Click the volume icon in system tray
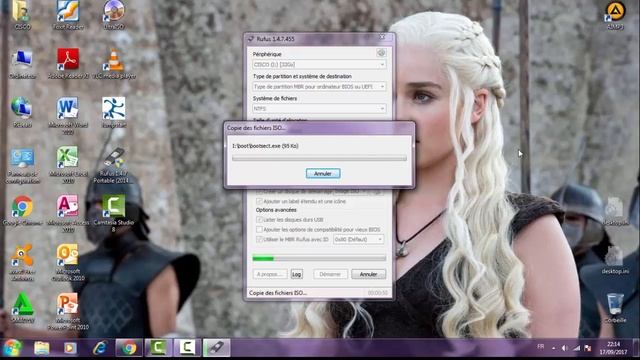The width and height of the screenshot is (640, 360). pos(564,348)
